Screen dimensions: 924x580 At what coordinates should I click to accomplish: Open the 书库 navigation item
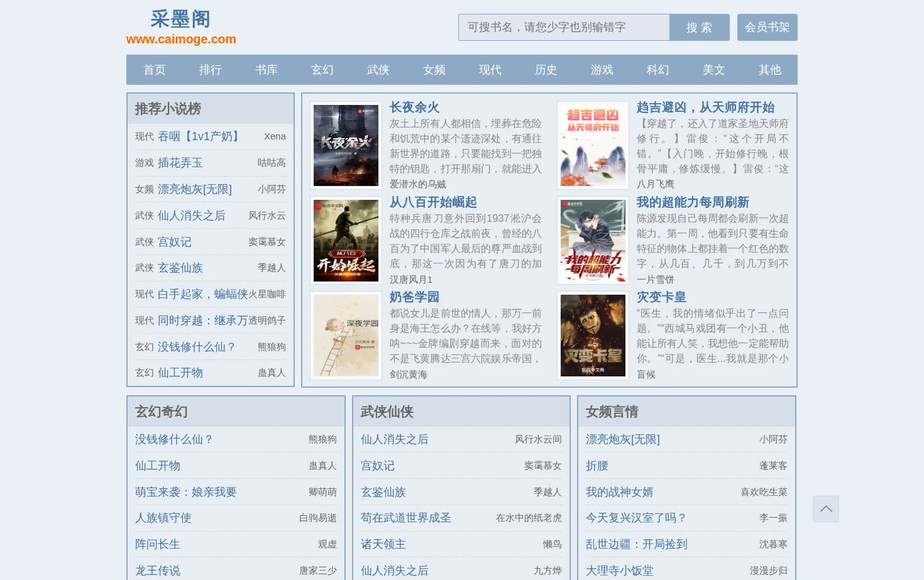click(266, 70)
